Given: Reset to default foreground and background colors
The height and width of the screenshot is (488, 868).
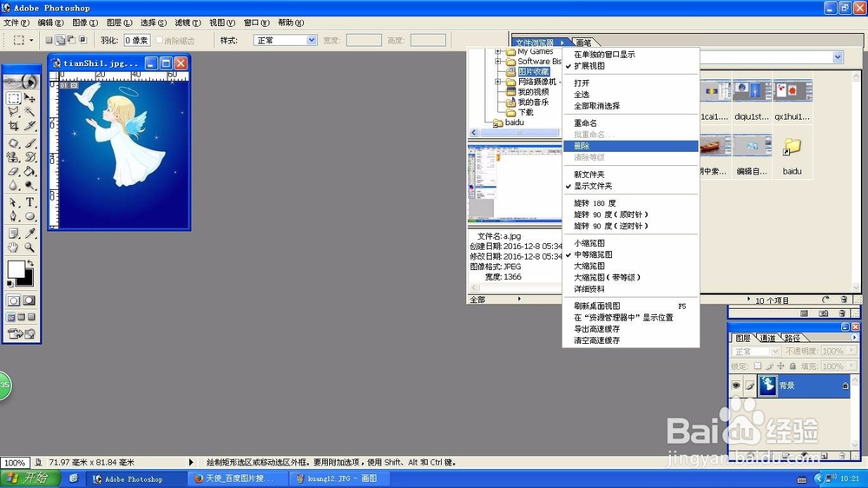Looking at the screenshot, I should 10,284.
